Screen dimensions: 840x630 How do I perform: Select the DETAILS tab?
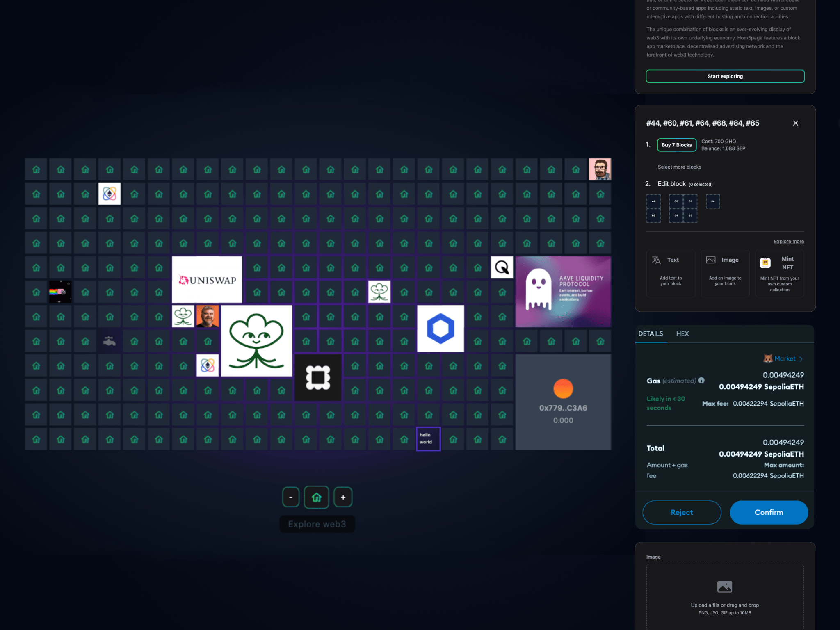[651, 333]
